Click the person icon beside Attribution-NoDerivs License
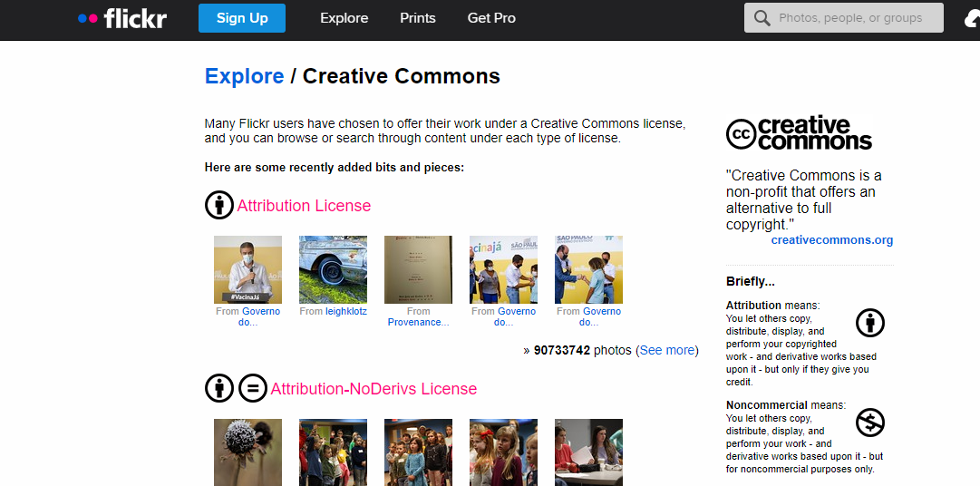Image resolution: width=980 pixels, height=486 pixels. coord(218,388)
